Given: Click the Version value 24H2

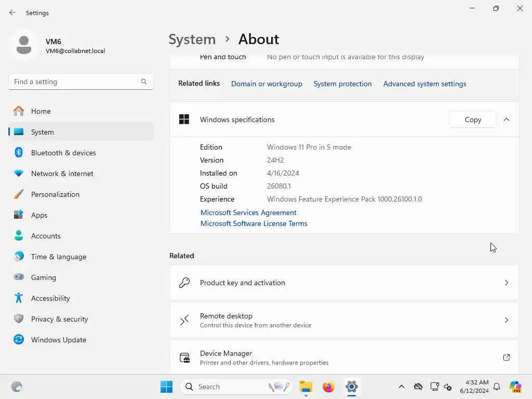Looking at the screenshot, I should 275,160.
